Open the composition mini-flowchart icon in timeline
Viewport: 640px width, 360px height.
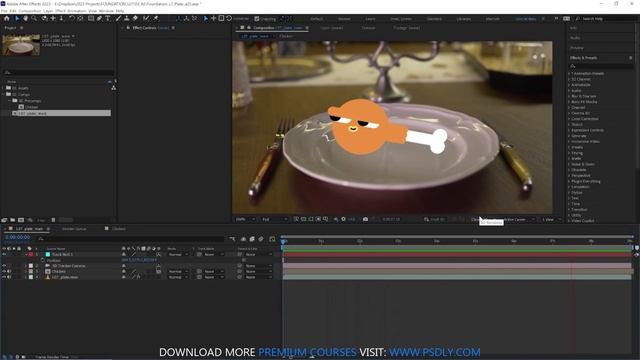coord(232,239)
